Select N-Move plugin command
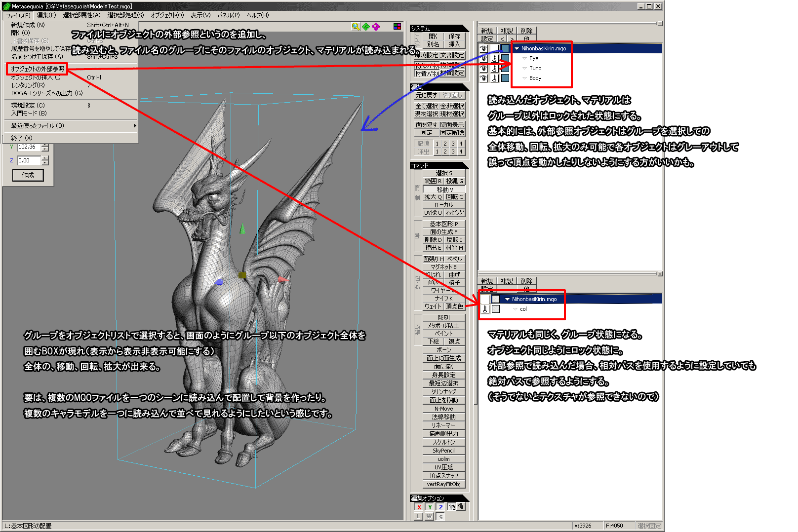 pos(444,409)
